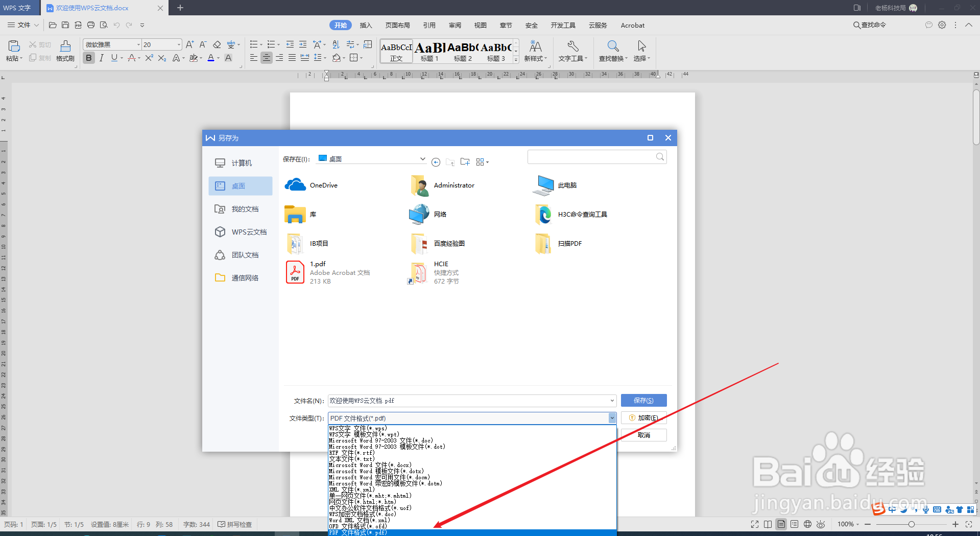This screenshot has height=536, width=980.
Task: Toggle superscript formatting
Action: pyautogui.click(x=149, y=58)
